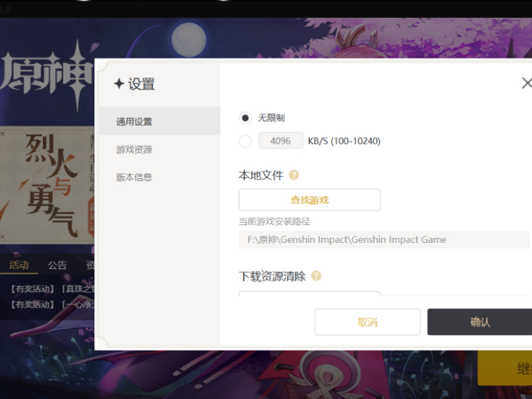The image size is (532, 399).
Task: Click the KB/S (100-10240) label text
Action: 344,141
